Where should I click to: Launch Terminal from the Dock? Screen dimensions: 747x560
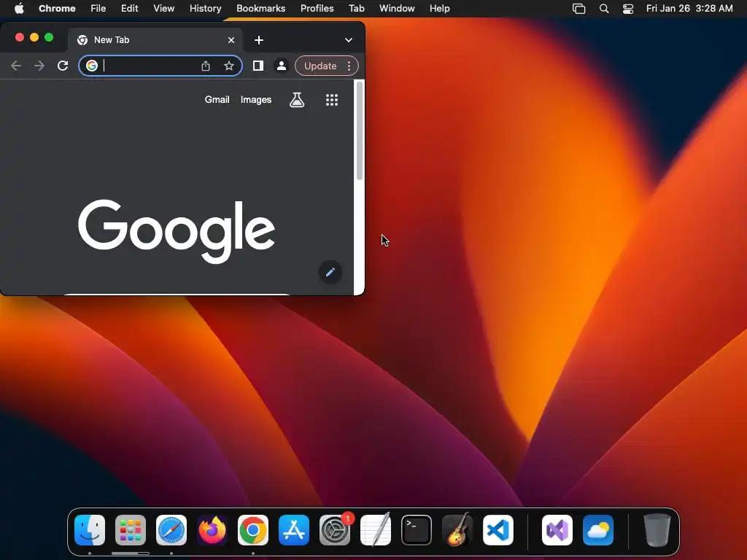tap(417, 530)
